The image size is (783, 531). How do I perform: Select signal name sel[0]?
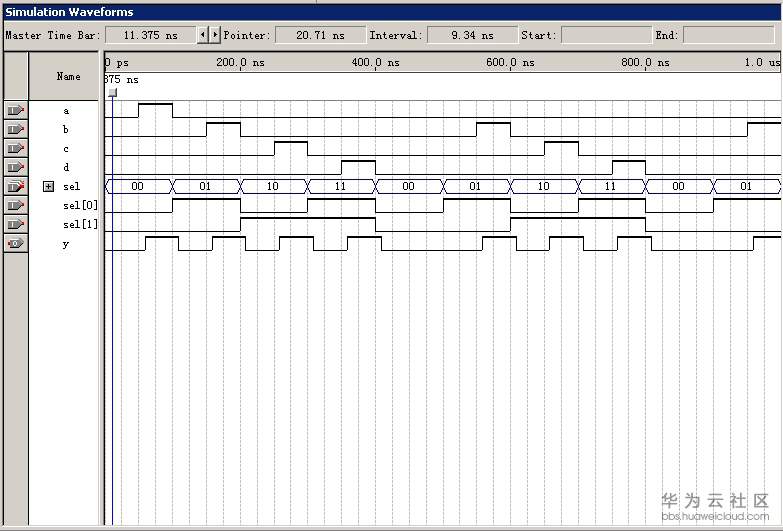[x=80, y=205]
